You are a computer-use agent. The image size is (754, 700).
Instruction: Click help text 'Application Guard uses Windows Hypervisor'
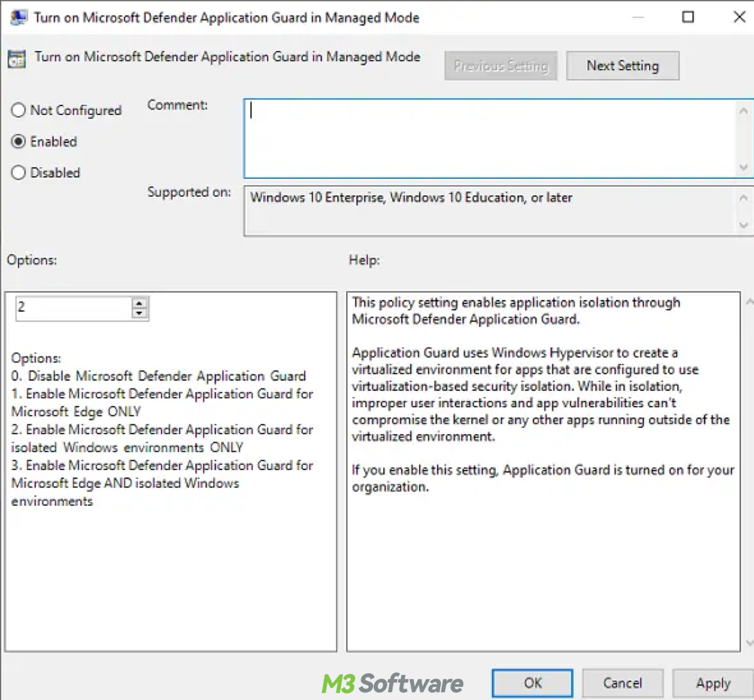[x=483, y=353]
